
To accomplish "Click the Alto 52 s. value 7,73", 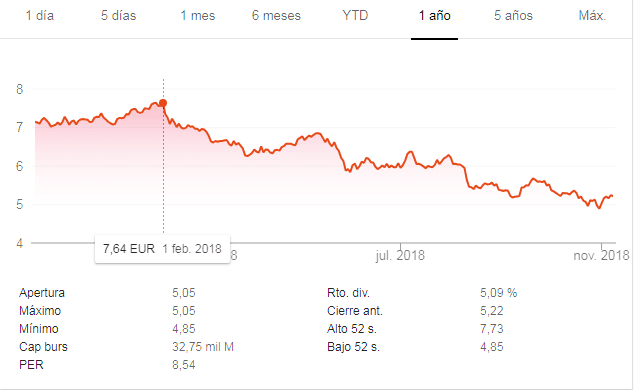I will pos(492,329).
